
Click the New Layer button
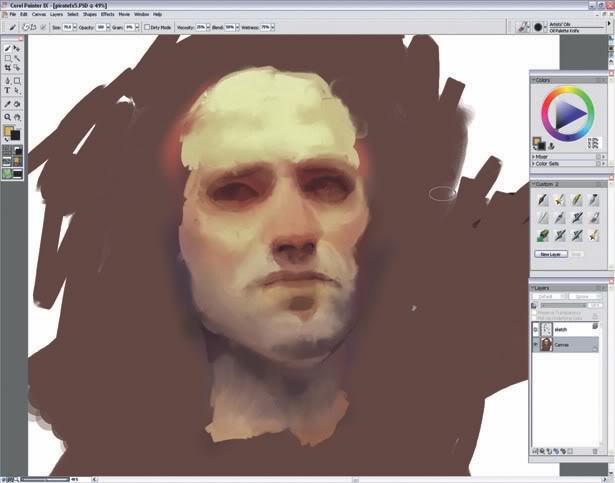coord(551,254)
